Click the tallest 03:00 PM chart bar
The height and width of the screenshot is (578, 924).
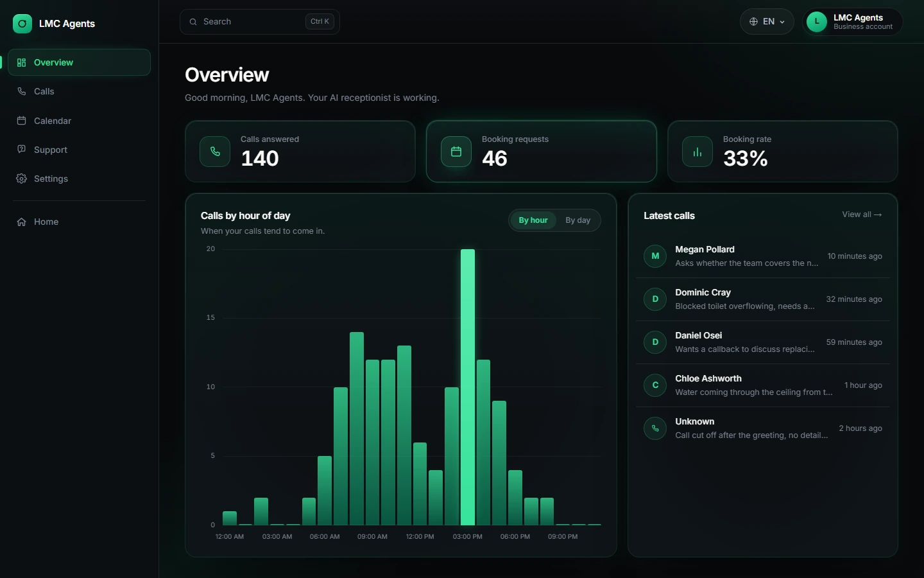[x=468, y=387]
